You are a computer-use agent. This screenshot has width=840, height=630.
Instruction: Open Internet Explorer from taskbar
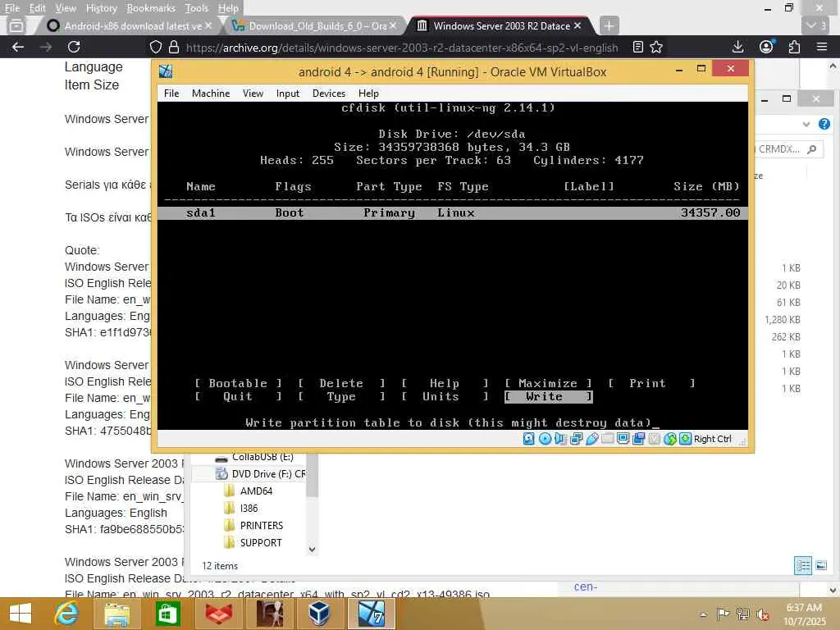pyautogui.click(x=66, y=614)
